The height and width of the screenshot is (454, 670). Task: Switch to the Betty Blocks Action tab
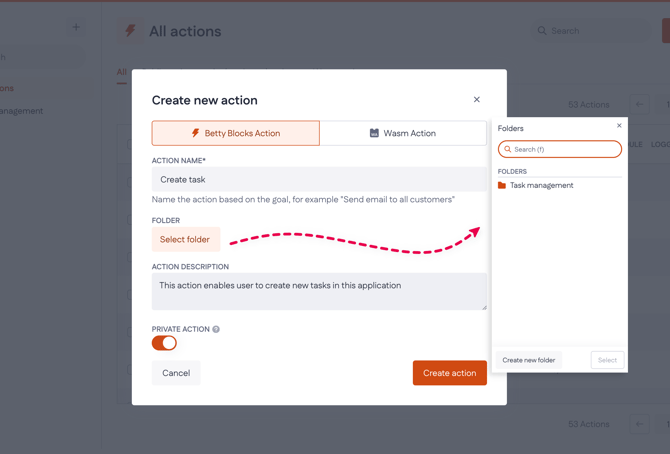236,133
